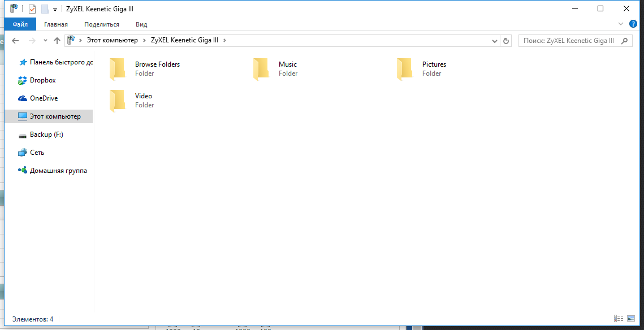Screen dimensions: 644x330
Task: Click the New folder quick access icon
Action: [x=45, y=8]
